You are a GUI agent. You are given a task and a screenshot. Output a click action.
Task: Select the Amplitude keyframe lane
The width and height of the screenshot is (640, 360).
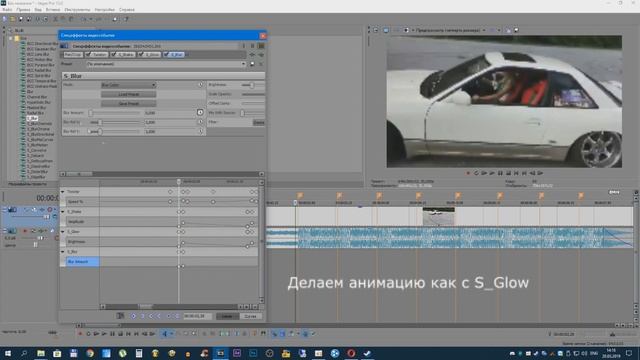click(82, 222)
